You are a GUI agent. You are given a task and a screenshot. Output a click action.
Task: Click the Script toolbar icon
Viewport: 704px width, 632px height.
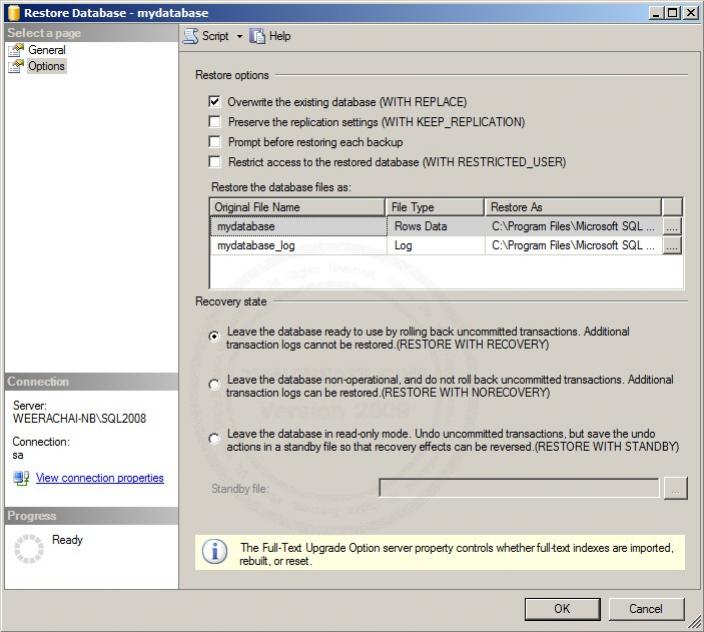click(x=191, y=36)
